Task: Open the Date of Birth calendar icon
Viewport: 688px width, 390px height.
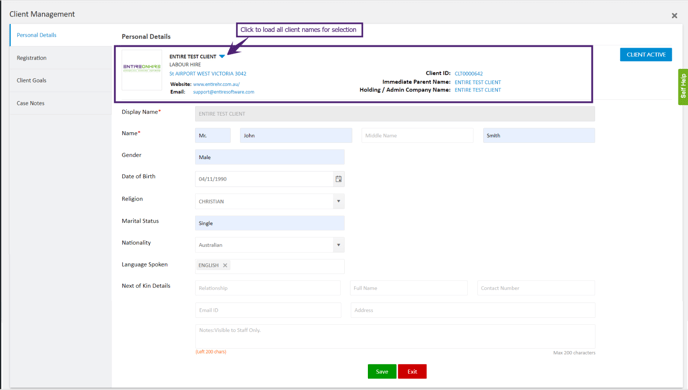Action: (339, 179)
